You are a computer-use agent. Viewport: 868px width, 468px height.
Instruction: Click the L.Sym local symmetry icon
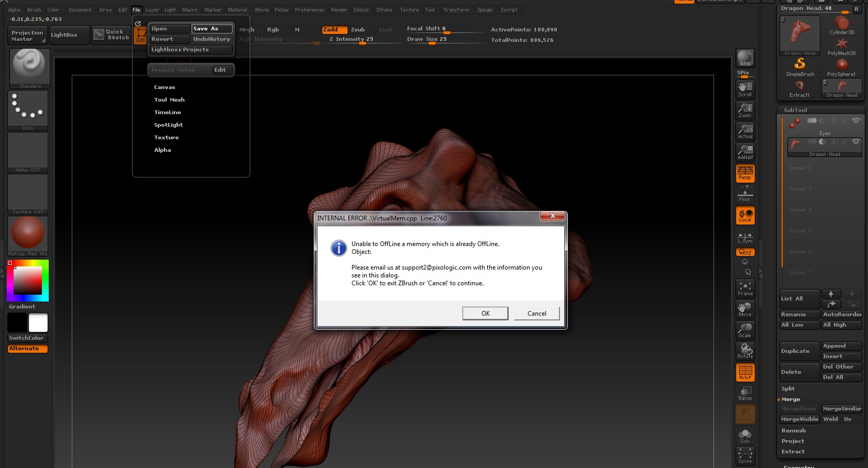745,237
